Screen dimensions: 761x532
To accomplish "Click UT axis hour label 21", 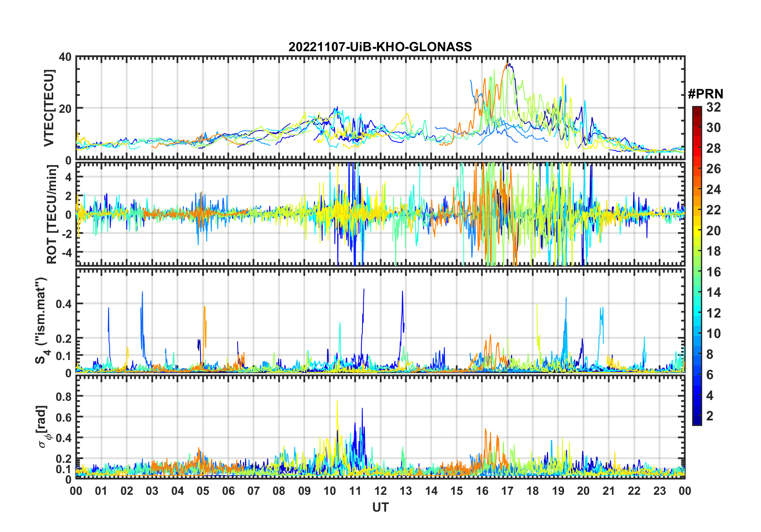I will (609, 491).
